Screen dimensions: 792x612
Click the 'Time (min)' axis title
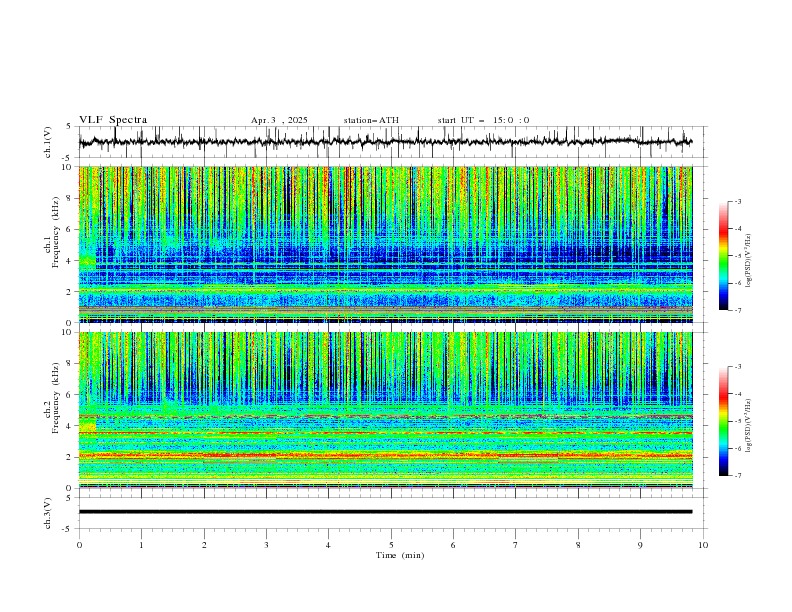(400, 555)
